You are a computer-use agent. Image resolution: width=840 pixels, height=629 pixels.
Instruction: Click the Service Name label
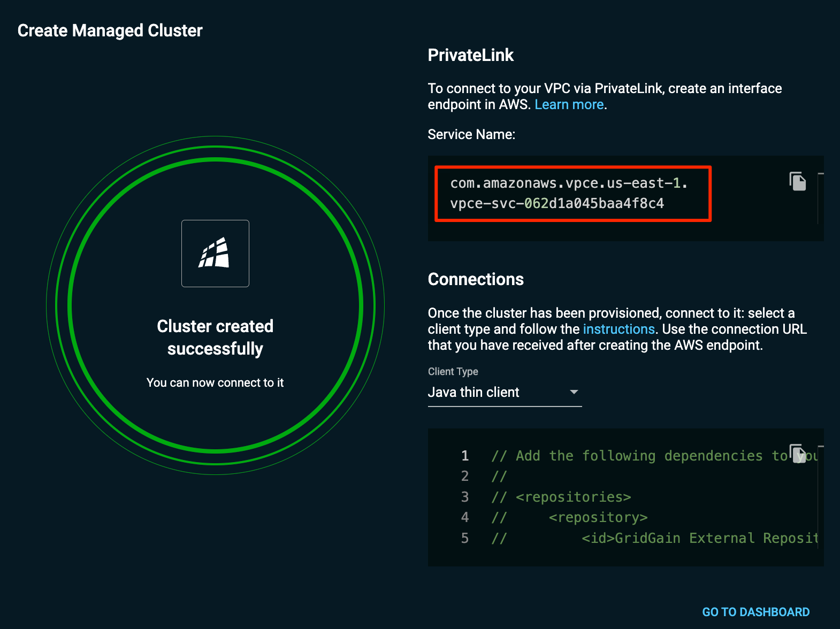click(x=471, y=134)
